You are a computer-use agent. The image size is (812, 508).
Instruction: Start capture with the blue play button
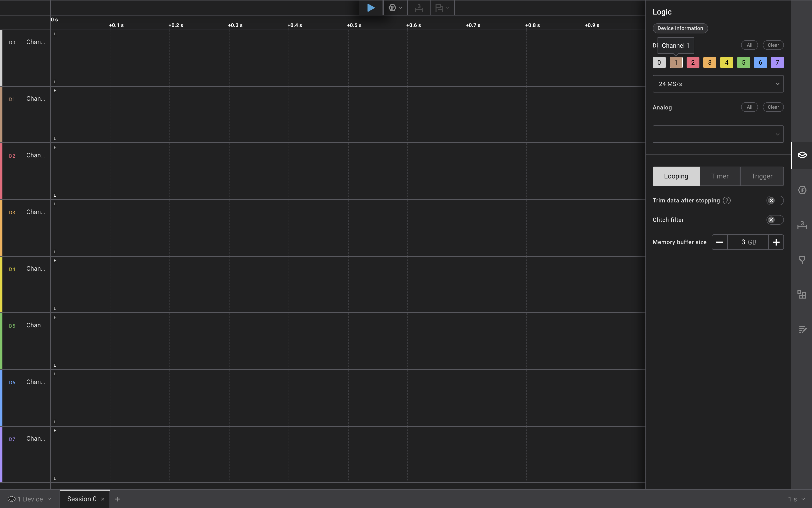click(371, 8)
